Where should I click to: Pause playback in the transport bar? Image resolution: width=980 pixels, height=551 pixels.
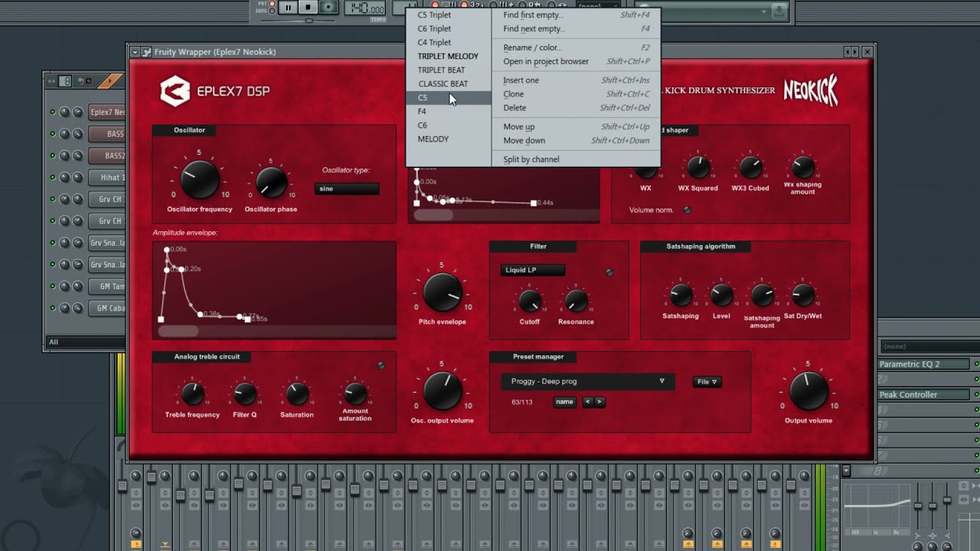point(288,8)
